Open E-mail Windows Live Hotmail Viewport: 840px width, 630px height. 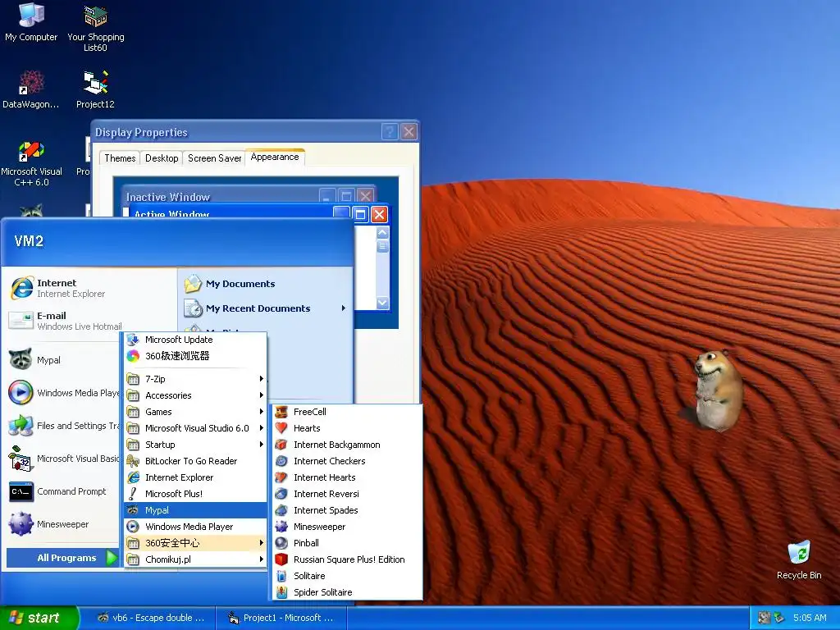(64, 321)
